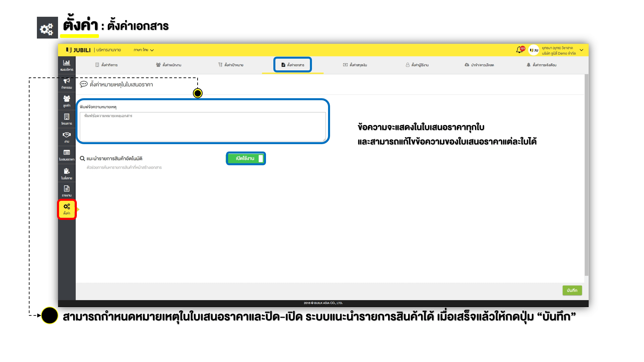
Task: Open the ตั้งค่าการแจ้งเตือน notification settings tab
Action: [541, 65]
